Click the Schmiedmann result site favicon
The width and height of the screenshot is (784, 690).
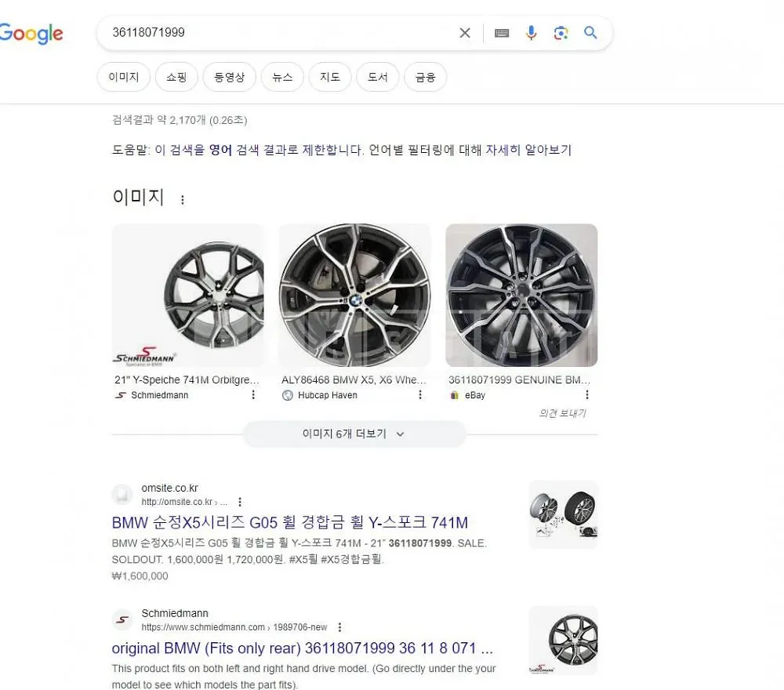point(122,620)
